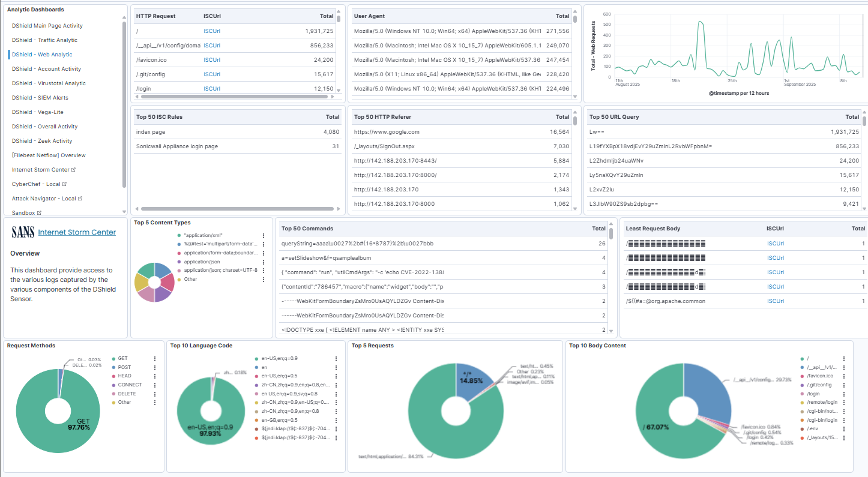This screenshot has height=477, width=868.
Task: Click the horizontal scrollbar under Top 50 ISC Rules
Action: [234, 209]
